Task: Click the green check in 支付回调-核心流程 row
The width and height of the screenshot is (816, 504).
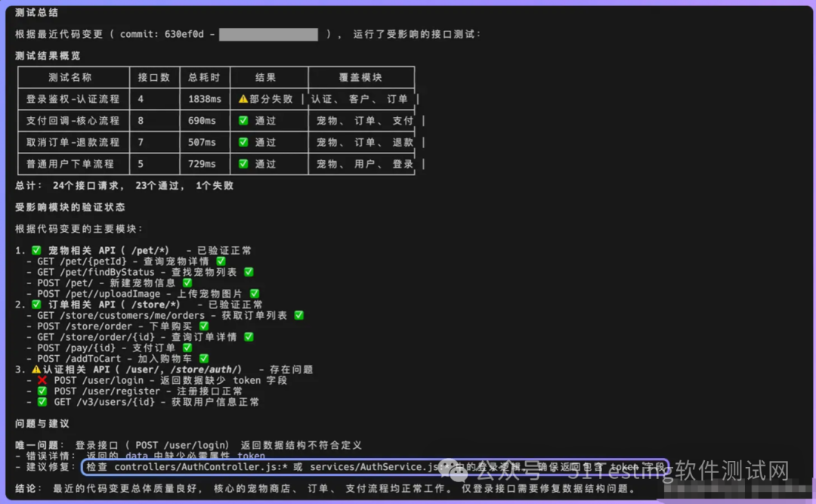Action: pyautogui.click(x=243, y=120)
